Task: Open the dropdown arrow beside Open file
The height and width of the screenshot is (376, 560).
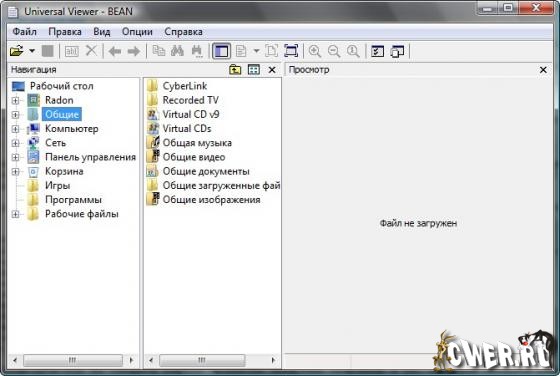Action: [32, 51]
